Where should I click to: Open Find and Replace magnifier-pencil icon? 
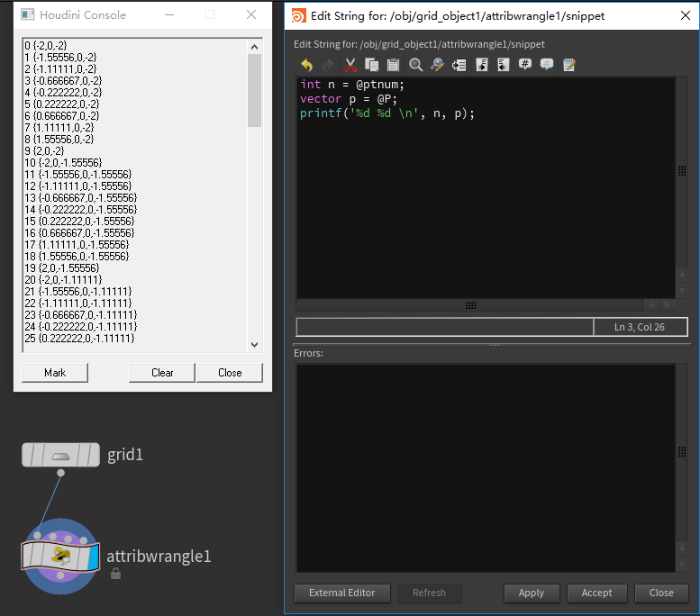(437, 65)
